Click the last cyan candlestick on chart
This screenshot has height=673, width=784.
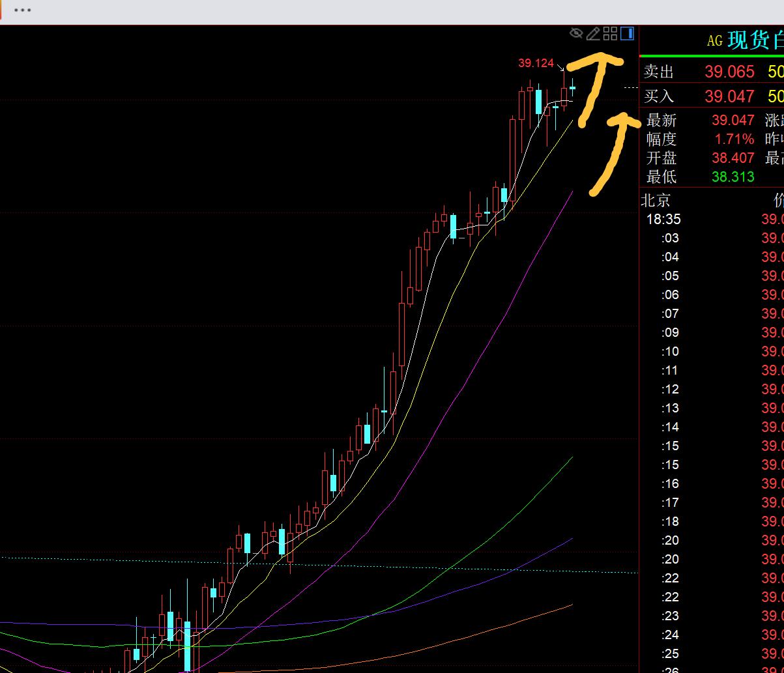point(573,87)
